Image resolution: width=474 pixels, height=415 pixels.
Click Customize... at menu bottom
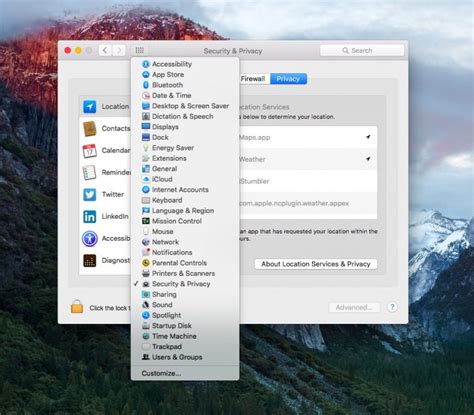point(185,373)
